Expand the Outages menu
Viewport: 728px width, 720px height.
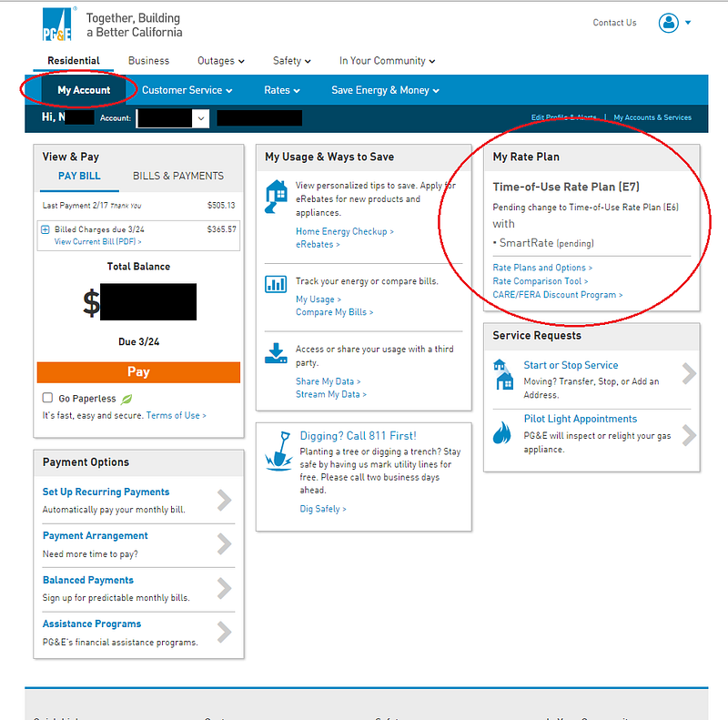coord(220,61)
